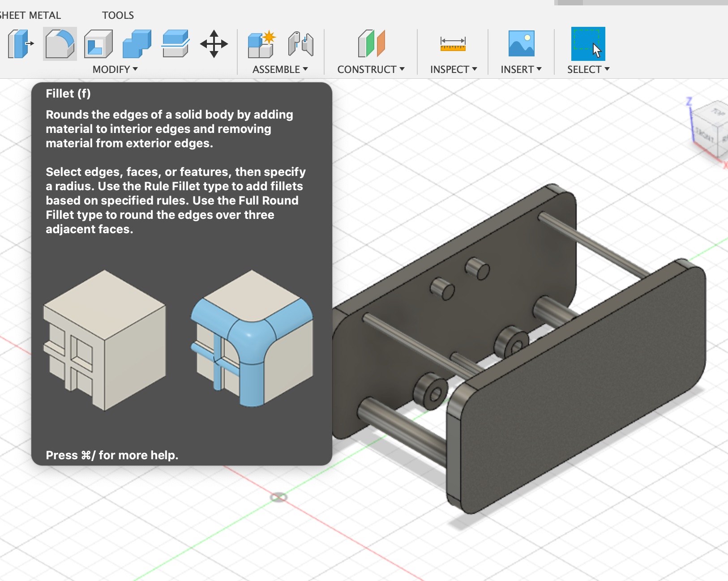Viewport: 728px width, 581px height.
Task: Select the Combine bodies tool
Action: 137,44
